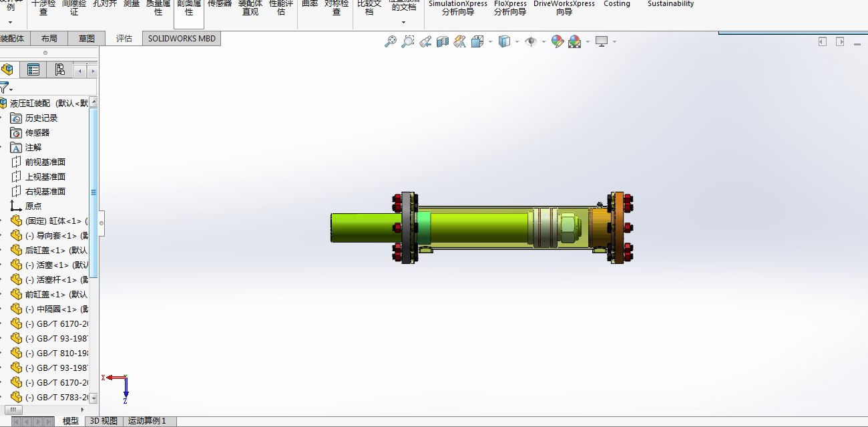Select the GB/T 5783 component
Screen dimensions: 868x427
pyautogui.click(x=49, y=397)
